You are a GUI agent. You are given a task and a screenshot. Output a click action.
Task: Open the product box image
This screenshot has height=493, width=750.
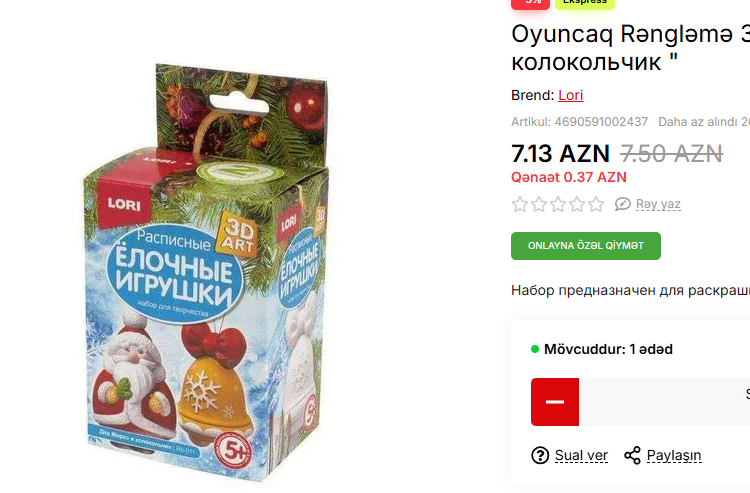206,273
